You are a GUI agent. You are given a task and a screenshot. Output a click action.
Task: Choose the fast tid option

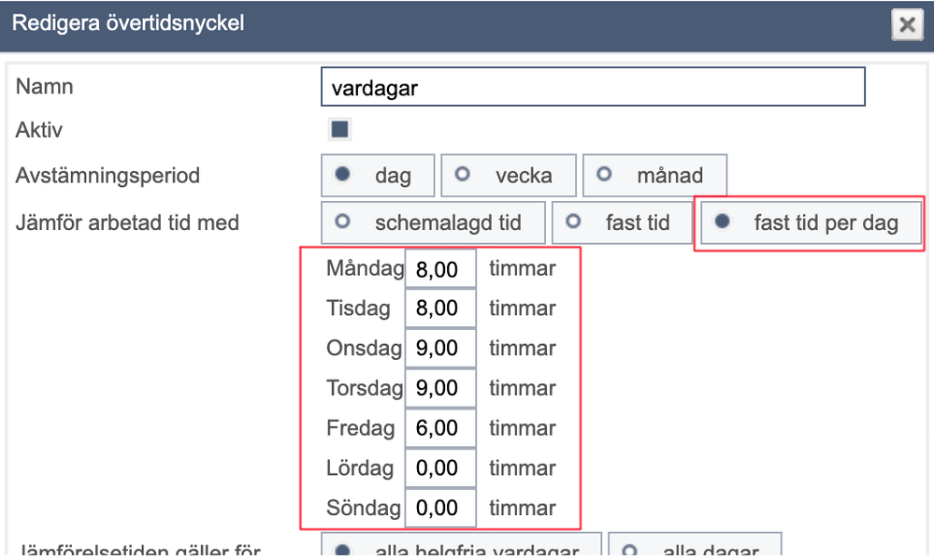pyautogui.click(x=622, y=223)
